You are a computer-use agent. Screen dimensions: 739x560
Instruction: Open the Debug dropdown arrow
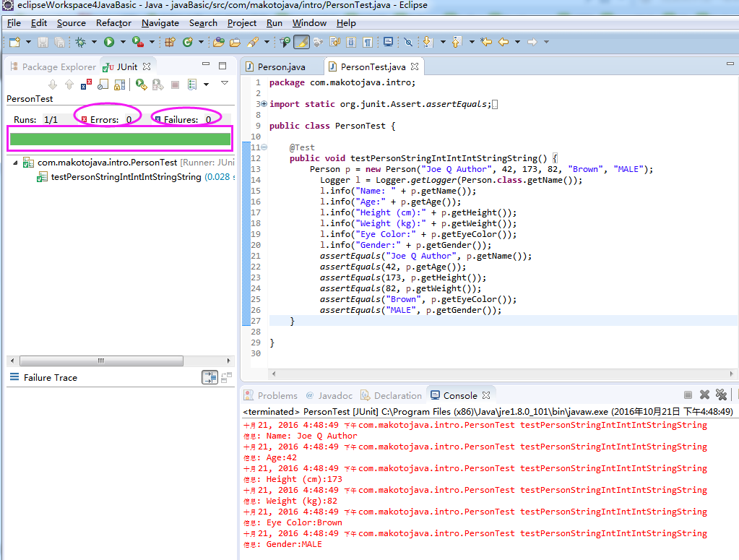coord(94,43)
